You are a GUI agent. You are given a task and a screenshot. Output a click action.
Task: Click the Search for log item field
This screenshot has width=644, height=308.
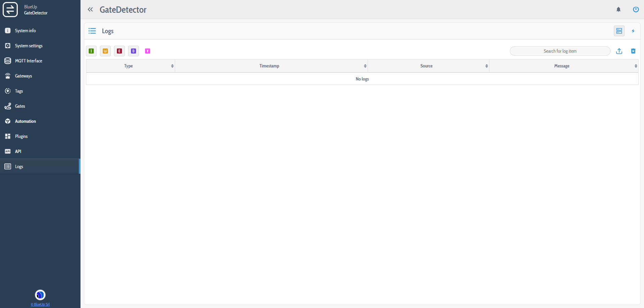click(560, 51)
